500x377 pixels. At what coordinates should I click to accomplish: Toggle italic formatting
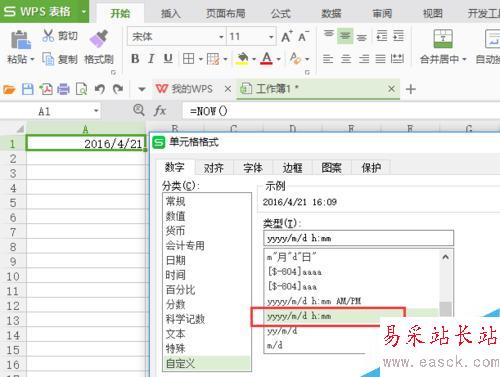[151, 59]
